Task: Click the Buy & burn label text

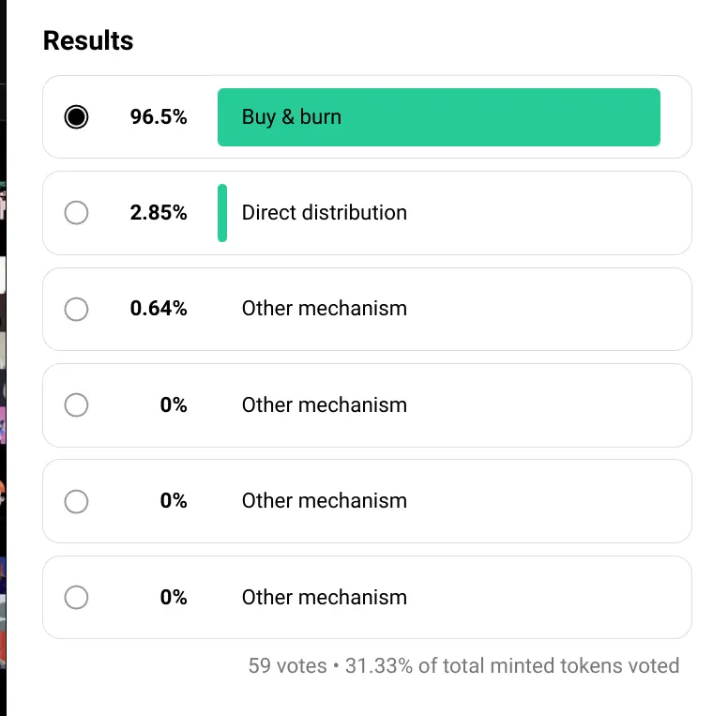Action: [292, 117]
